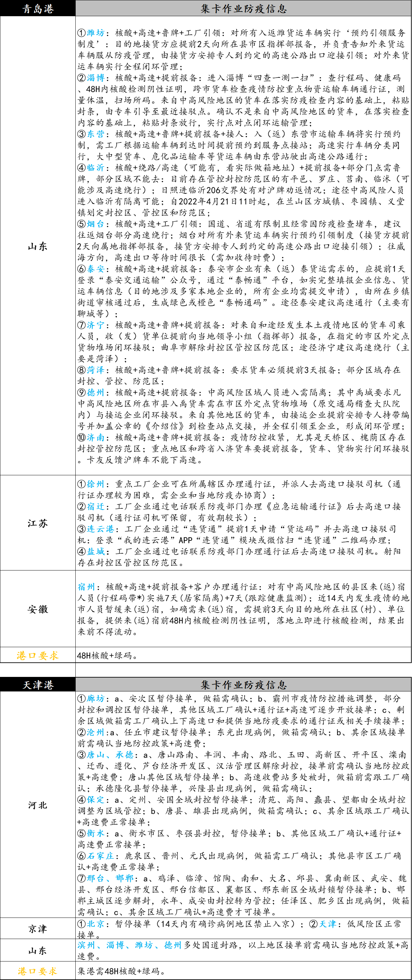The height and width of the screenshot is (980, 412).
Task: Select the 集卡作业防疫信息 header beside 青岛港
Action: (243, 8)
